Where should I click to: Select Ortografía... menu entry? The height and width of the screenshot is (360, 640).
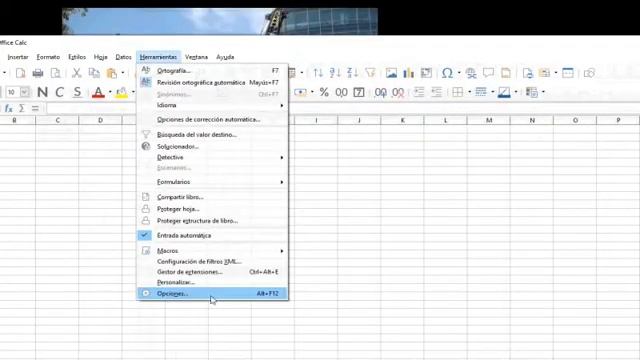pyautogui.click(x=212, y=71)
